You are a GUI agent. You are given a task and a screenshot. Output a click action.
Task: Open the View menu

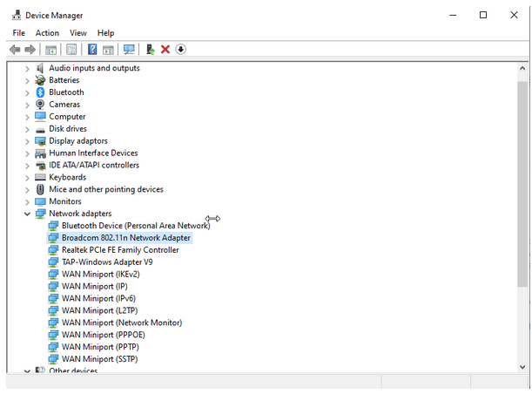click(78, 33)
